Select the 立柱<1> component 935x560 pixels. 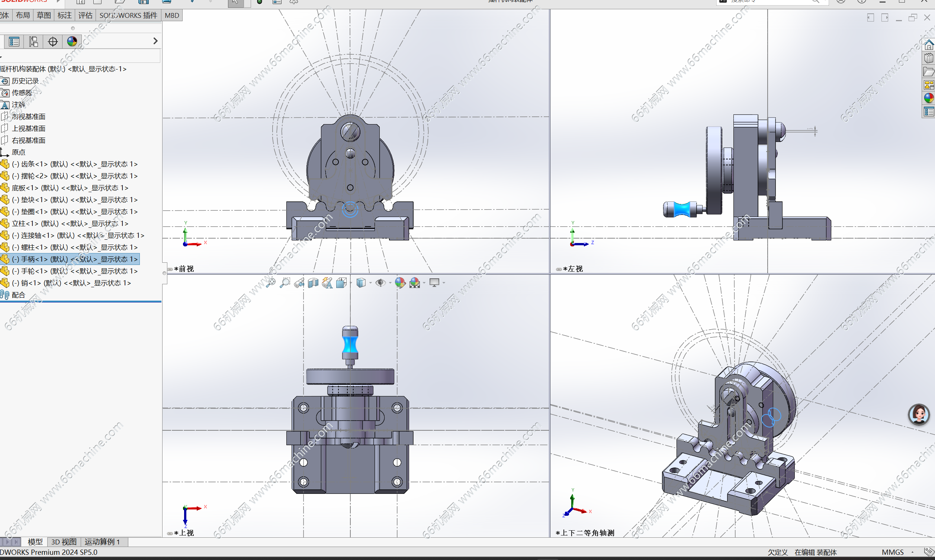point(70,223)
